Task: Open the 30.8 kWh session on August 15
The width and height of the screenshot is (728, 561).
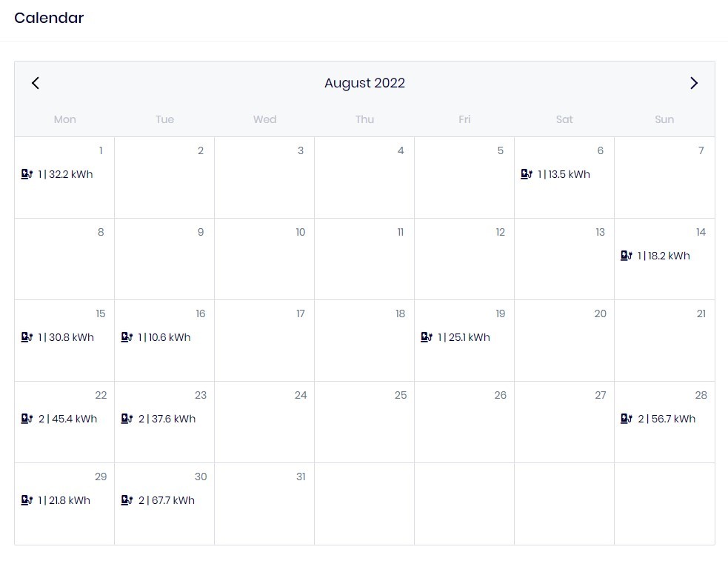Action: 66,337
